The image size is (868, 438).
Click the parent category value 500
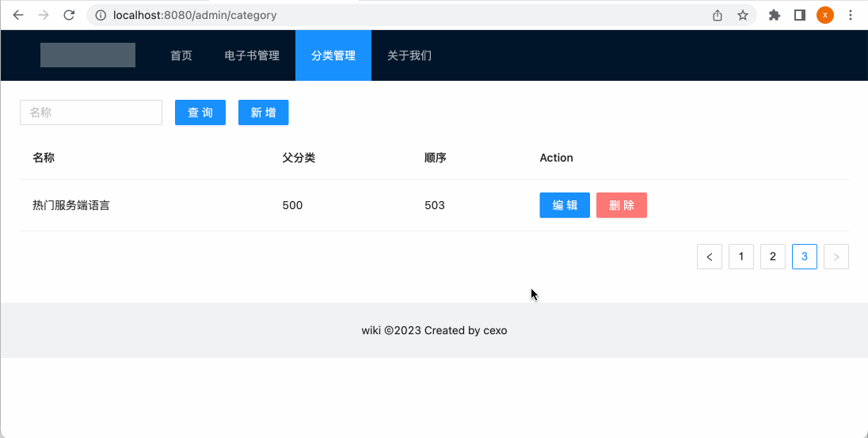coord(292,205)
